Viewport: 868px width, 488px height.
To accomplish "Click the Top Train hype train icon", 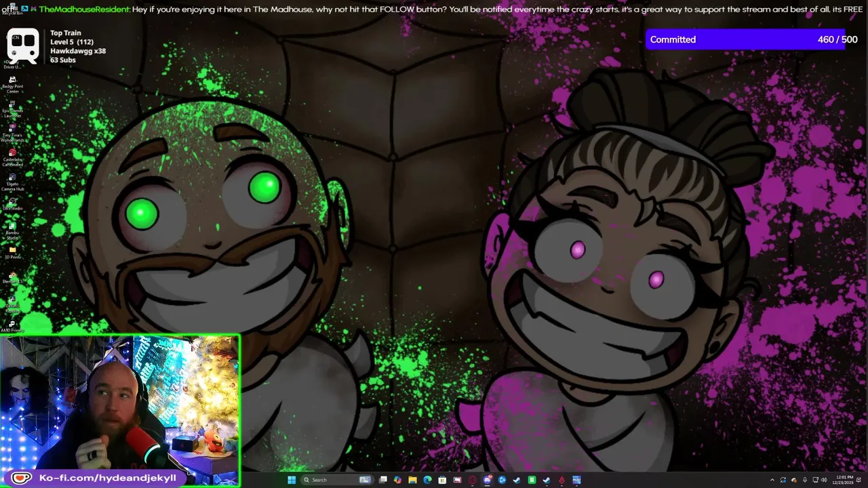I will 22,45.
